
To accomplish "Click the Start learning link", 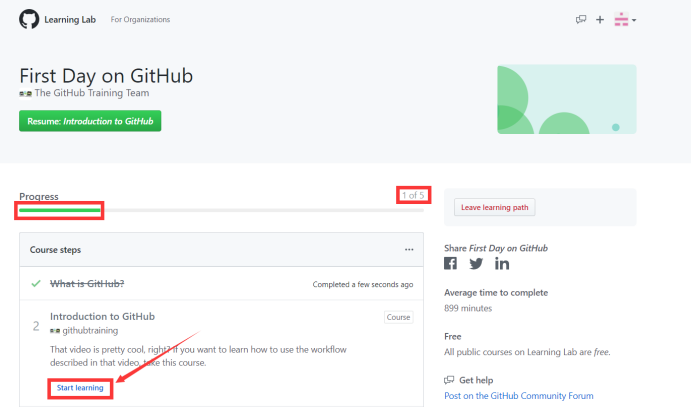I will 80,388.
